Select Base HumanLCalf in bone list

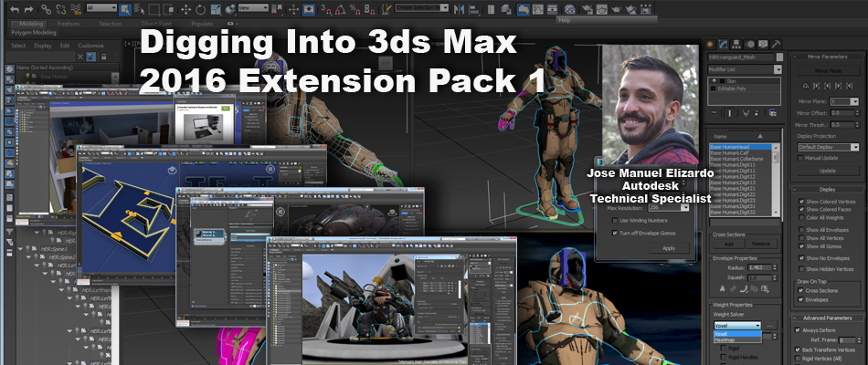(x=740, y=152)
